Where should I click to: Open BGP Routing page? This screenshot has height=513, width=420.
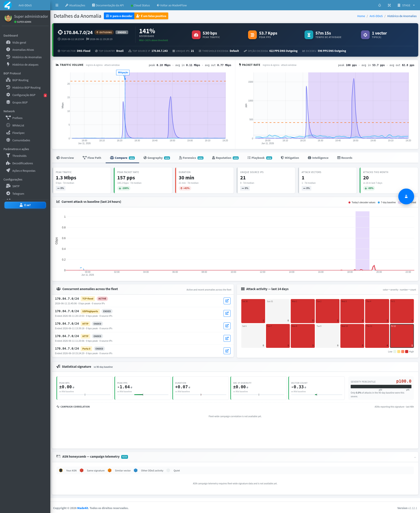[x=20, y=80]
